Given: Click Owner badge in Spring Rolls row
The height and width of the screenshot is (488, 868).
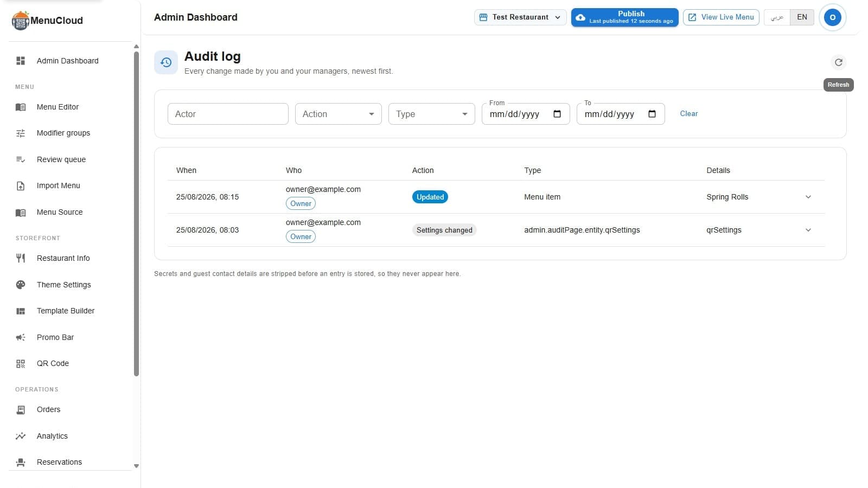Looking at the screenshot, I should tap(301, 204).
